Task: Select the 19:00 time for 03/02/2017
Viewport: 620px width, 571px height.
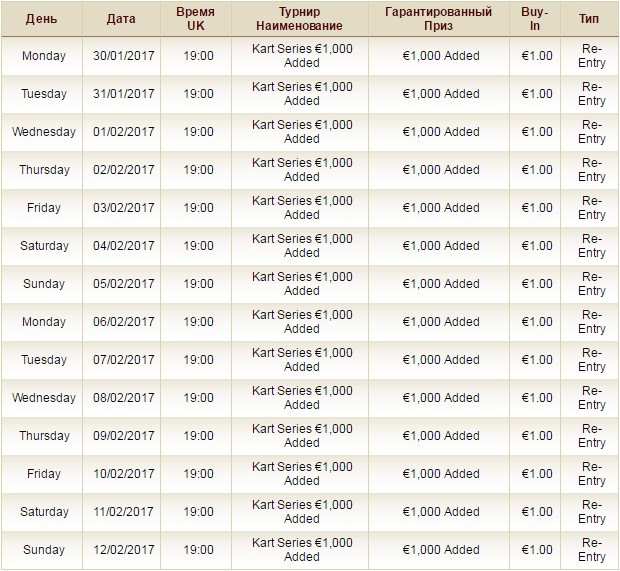Action: point(198,208)
